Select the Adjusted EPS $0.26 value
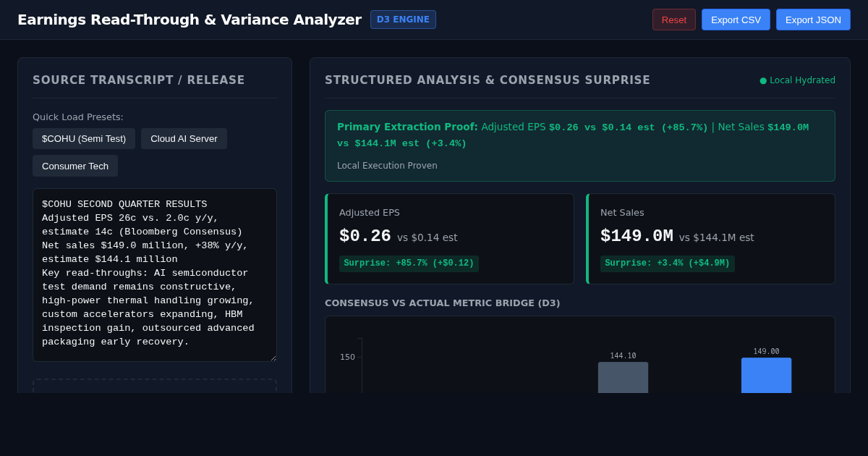The width and height of the screenshot is (868, 456). (365, 236)
